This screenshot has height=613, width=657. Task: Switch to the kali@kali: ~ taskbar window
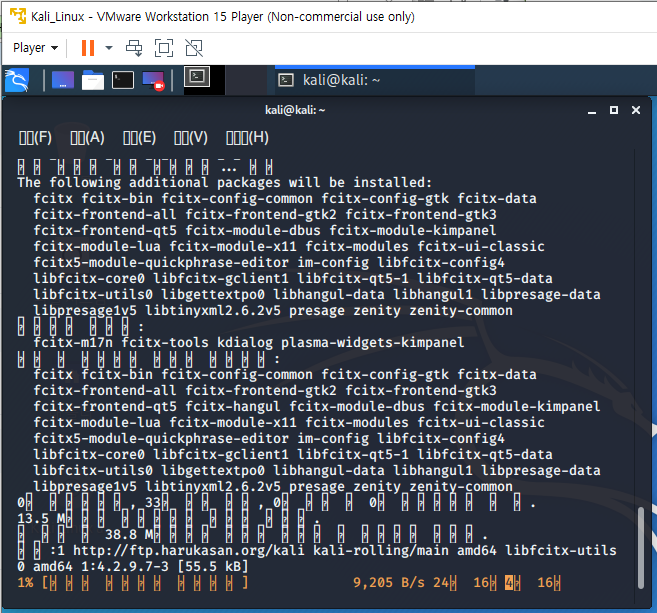(375, 80)
